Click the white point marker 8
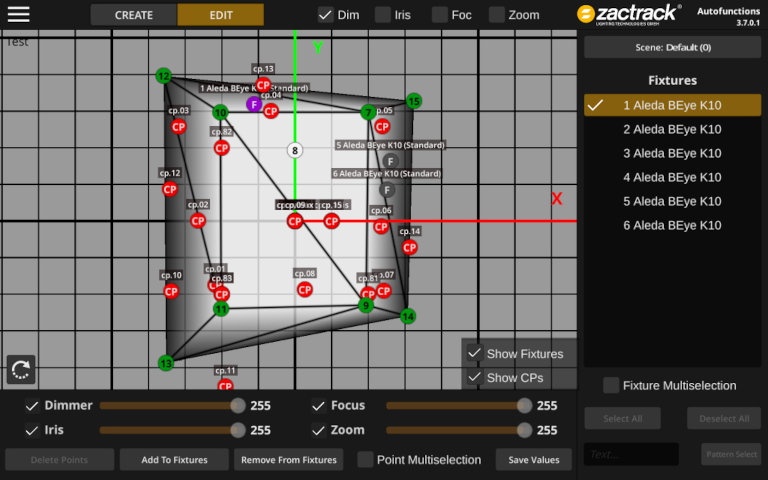The image size is (768, 480). pos(295,150)
